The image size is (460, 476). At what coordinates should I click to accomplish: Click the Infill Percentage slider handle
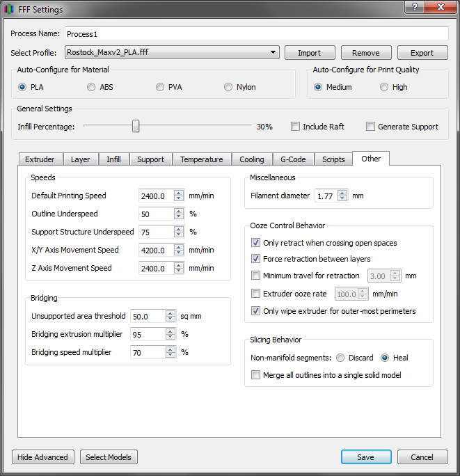pos(136,126)
